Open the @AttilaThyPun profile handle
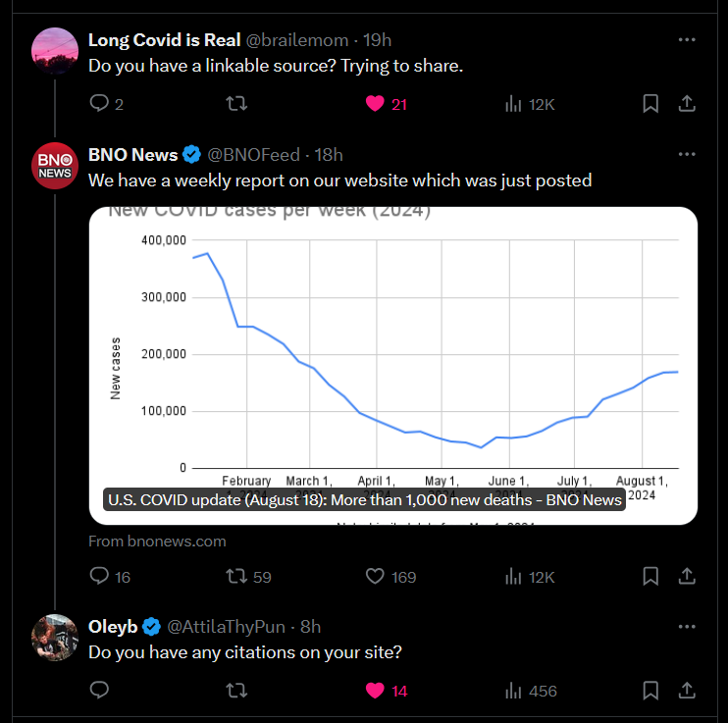This screenshot has height=723, width=728. (226, 627)
